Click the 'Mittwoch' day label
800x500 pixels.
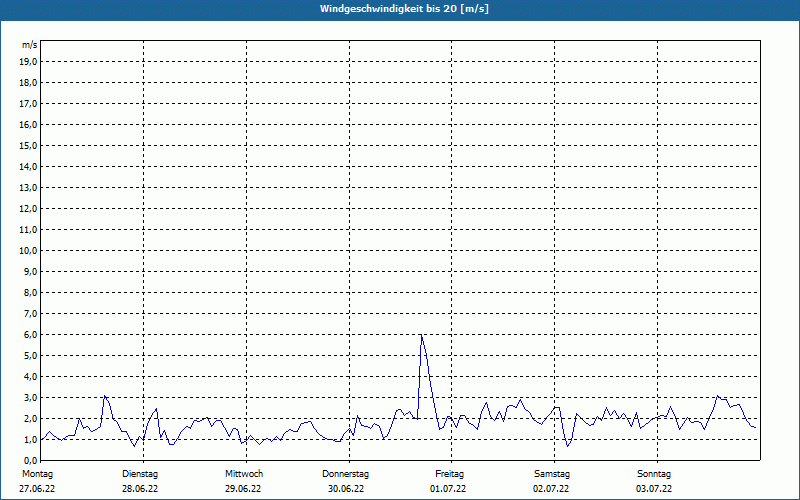244,474
